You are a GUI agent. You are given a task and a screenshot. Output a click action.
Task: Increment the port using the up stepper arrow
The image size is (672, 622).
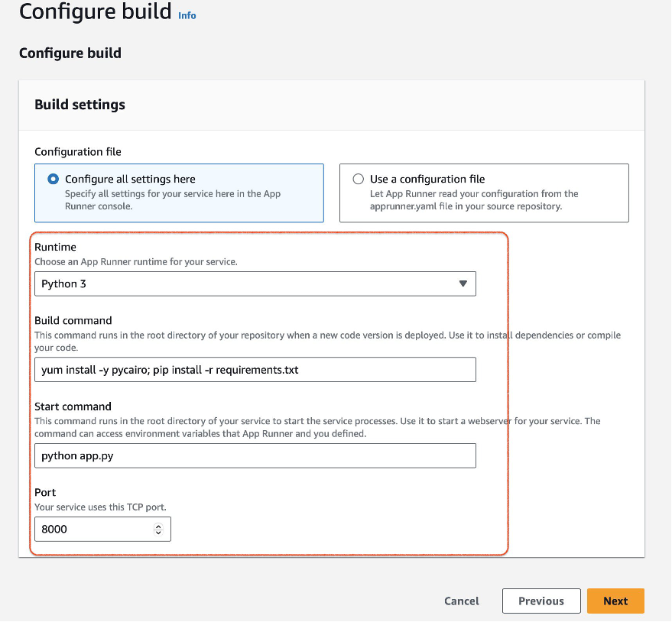[158, 525]
